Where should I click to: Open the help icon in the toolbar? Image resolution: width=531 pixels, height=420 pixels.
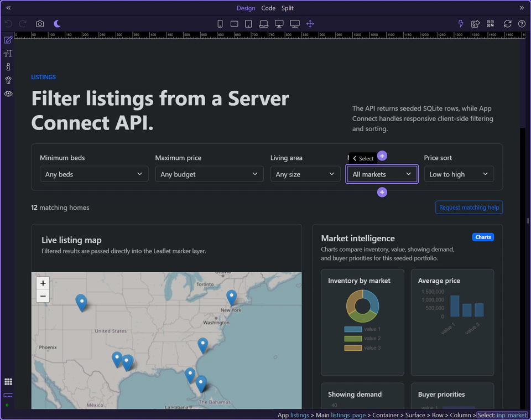tap(521, 24)
